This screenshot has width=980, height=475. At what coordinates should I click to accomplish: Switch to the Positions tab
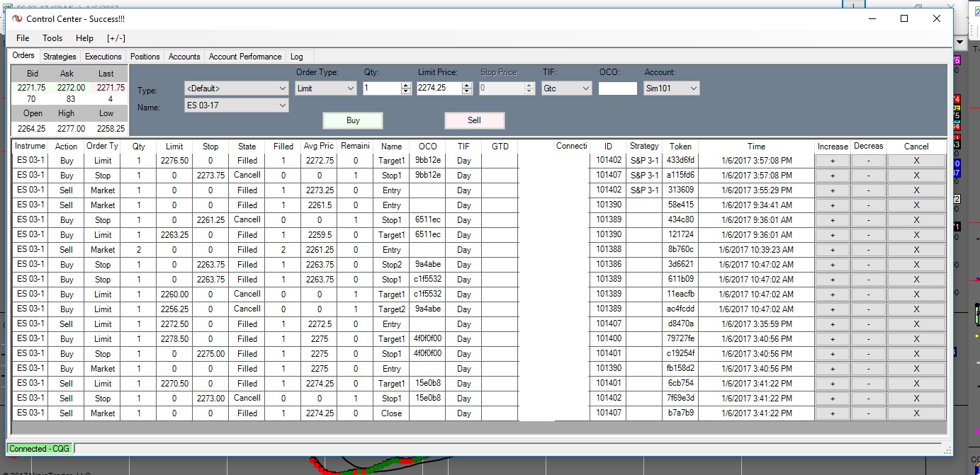[x=145, y=57]
